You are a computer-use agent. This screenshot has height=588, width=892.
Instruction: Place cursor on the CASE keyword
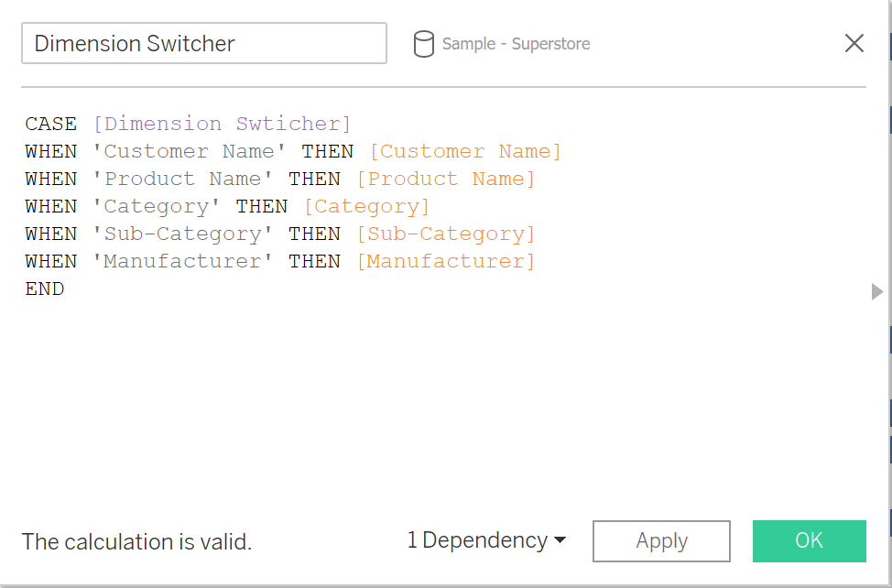(x=51, y=124)
